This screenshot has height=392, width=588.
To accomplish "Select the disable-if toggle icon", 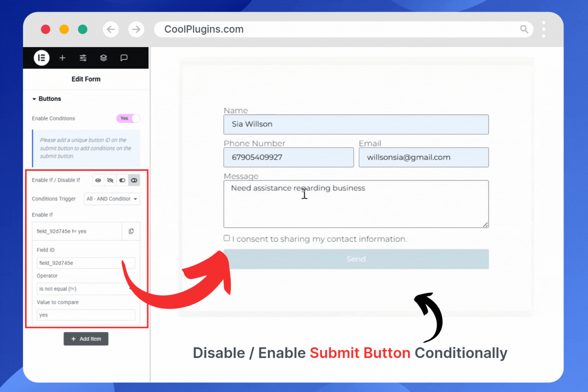I will [x=134, y=180].
